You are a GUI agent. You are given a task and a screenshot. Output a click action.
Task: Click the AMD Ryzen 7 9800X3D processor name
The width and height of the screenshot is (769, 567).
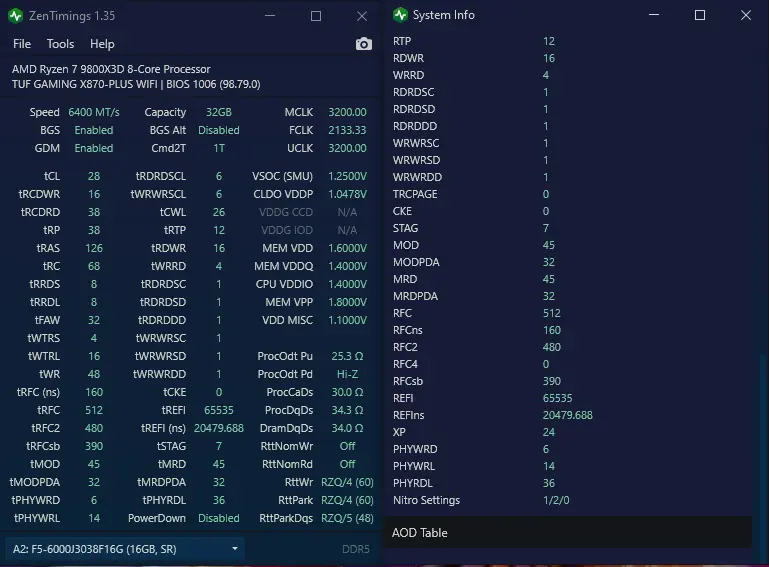111,69
